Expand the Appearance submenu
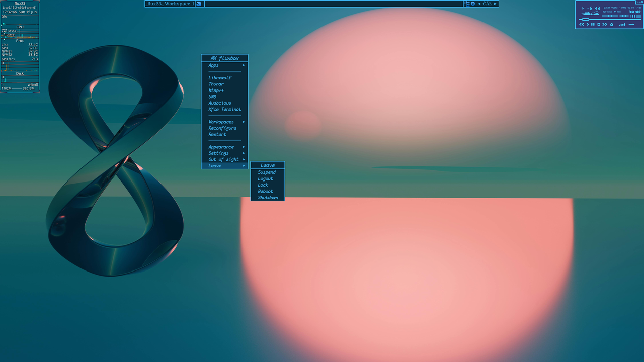This screenshot has height=362, width=644. 224,147
